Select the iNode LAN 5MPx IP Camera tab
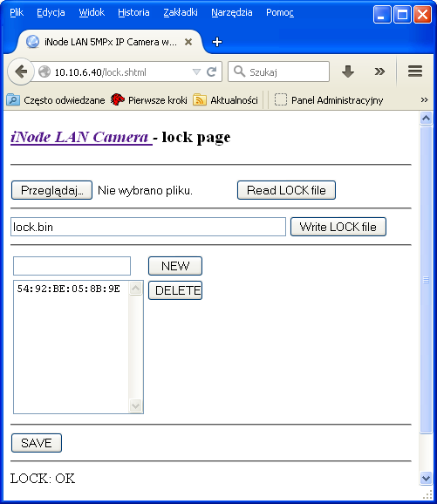This screenshot has height=504, width=437. tap(109, 42)
